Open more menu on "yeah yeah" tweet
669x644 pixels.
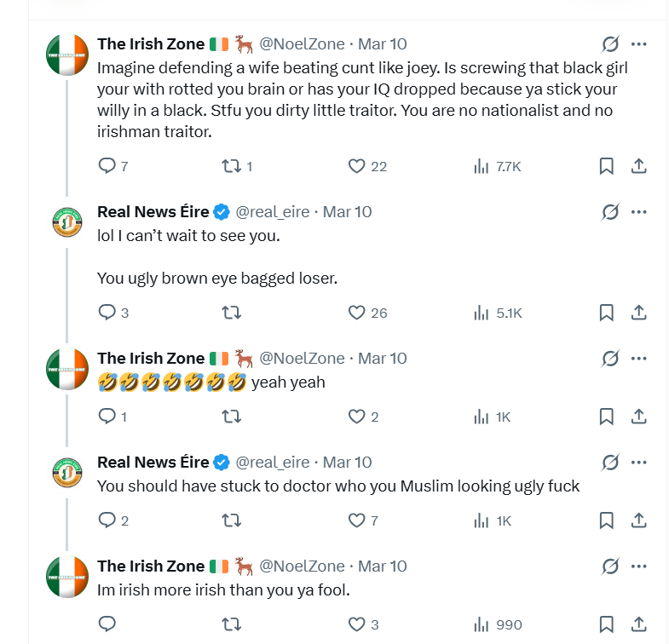click(638, 358)
